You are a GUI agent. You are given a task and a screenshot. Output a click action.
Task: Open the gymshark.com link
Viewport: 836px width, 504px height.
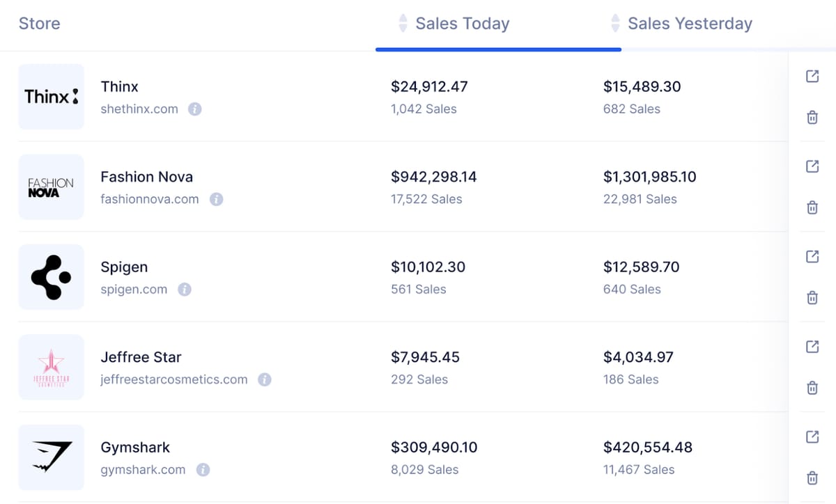point(143,470)
